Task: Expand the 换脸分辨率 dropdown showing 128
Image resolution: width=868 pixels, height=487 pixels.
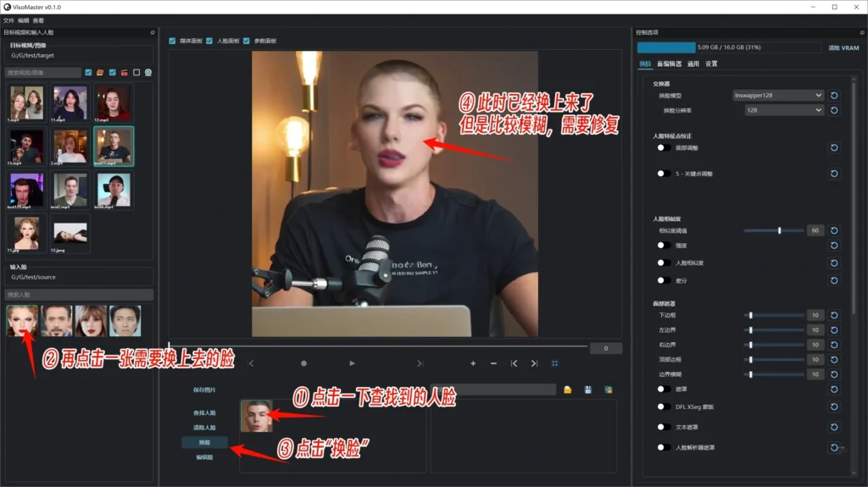Action: click(783, 110)
